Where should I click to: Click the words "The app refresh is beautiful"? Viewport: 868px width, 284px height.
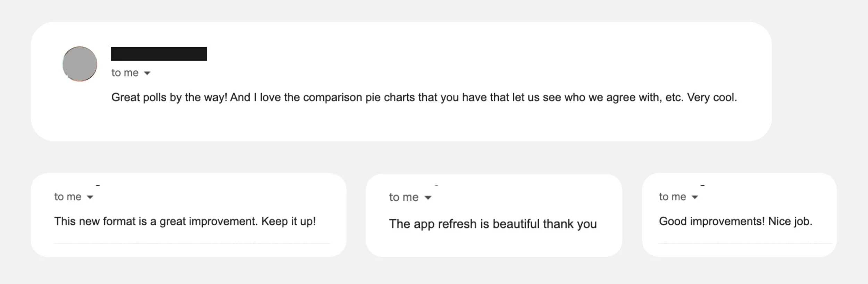(464, 224)
